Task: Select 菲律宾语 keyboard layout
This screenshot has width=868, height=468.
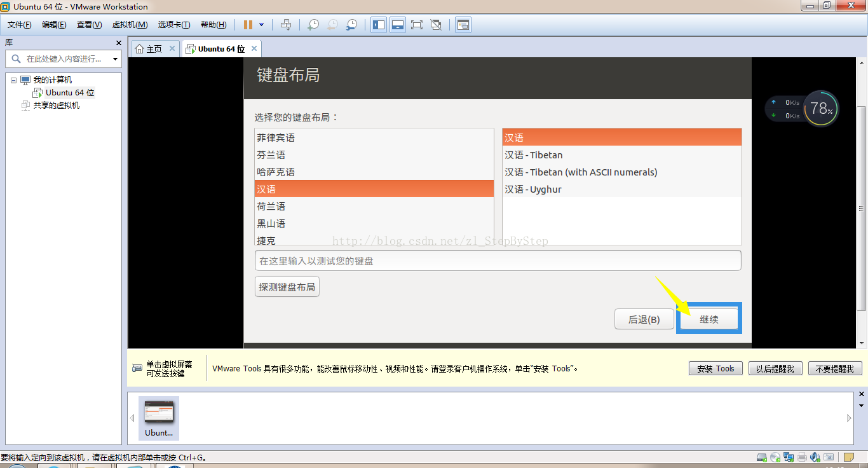Action: point(374,137)
